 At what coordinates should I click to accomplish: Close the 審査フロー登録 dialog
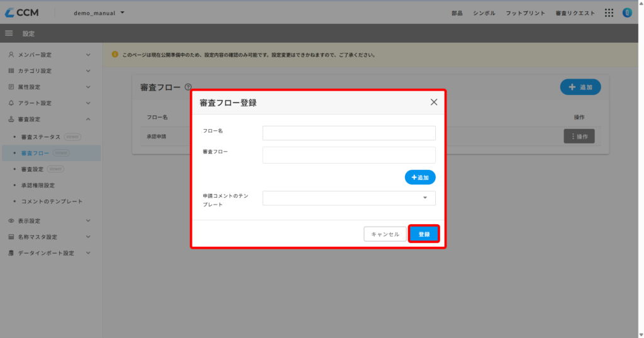point(434,102)
